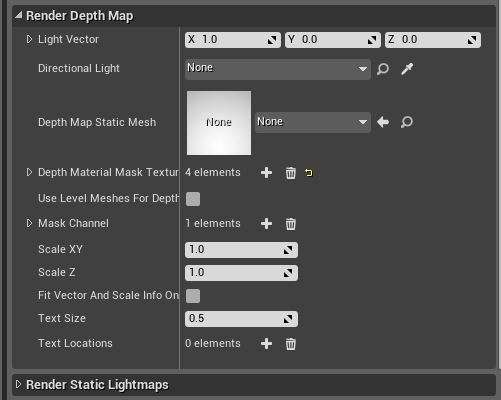This screenshot has height=400, width=501.
Task: Open the Directional Light None dropdown
Action: (x=278, y=69)
